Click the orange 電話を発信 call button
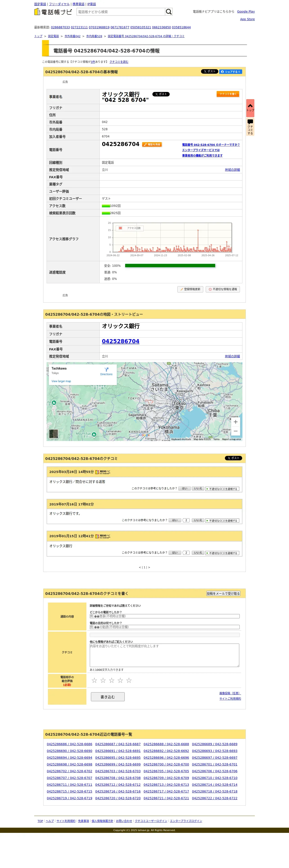 coord(152,145)
